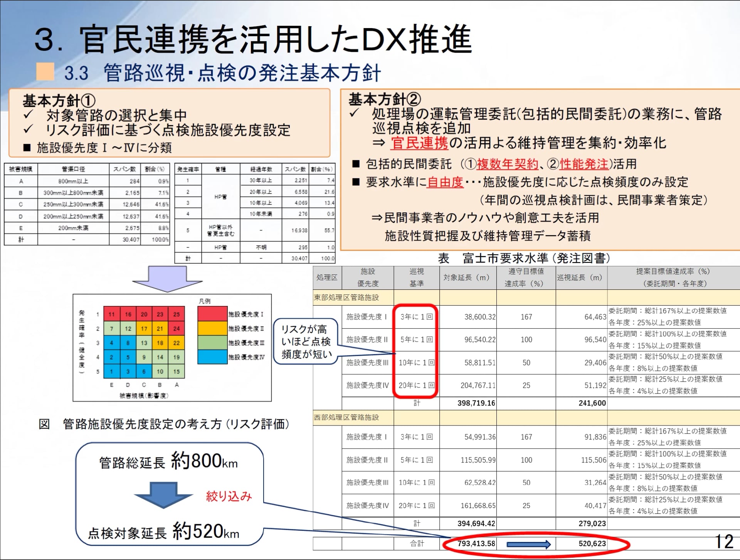Click the blue downward arrow beside 絞り込み

163,494
